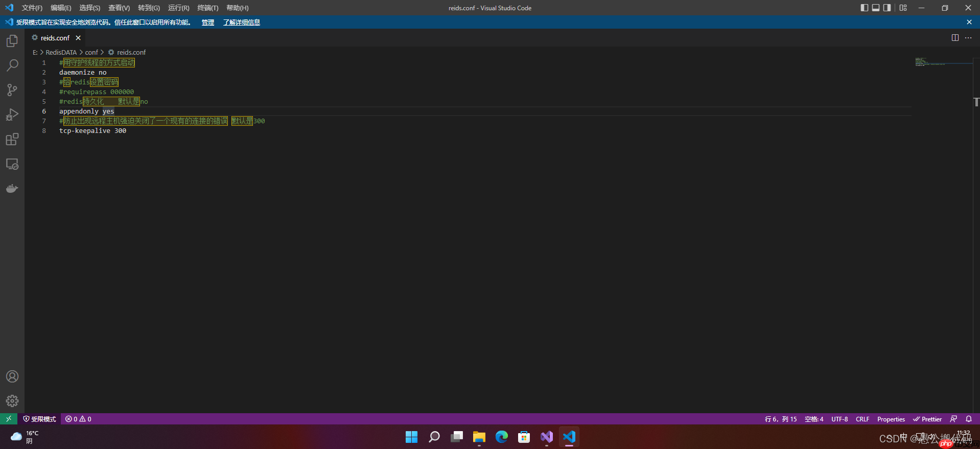Viewport: 980px width, 449px height.
Task: Click the minimap code preview
Action: coord(930,62)
